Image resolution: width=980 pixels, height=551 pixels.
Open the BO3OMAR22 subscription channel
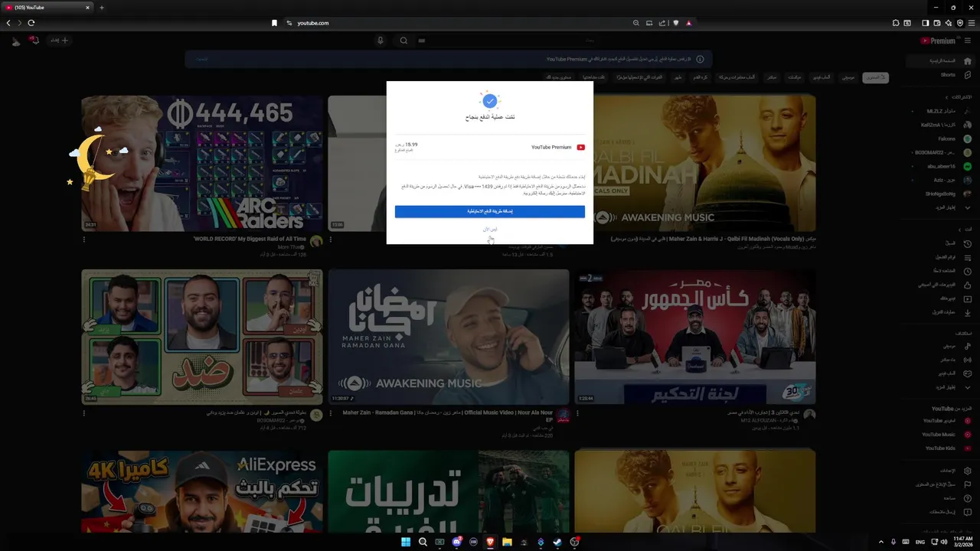[x=942, y=152]
